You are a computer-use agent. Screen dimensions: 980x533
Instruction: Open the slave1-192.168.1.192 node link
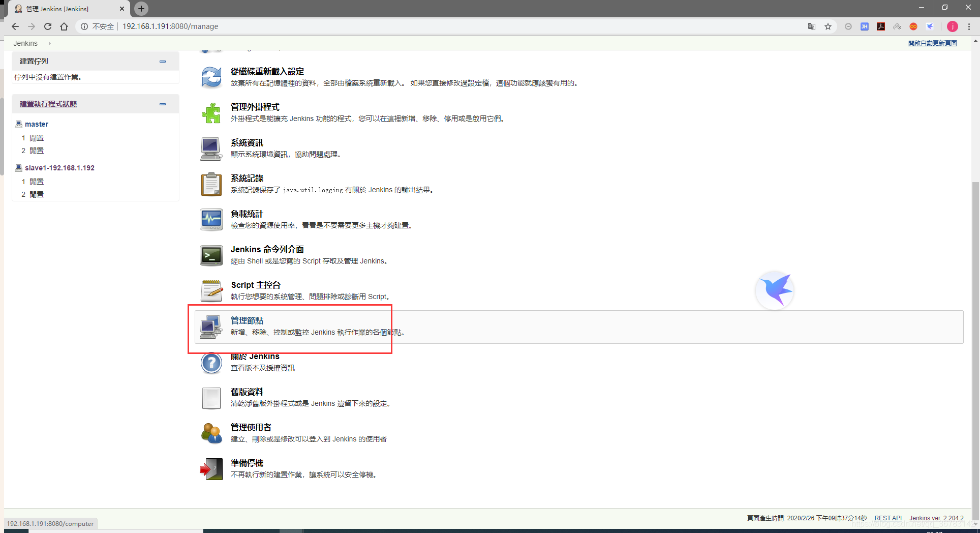(59, 168)
